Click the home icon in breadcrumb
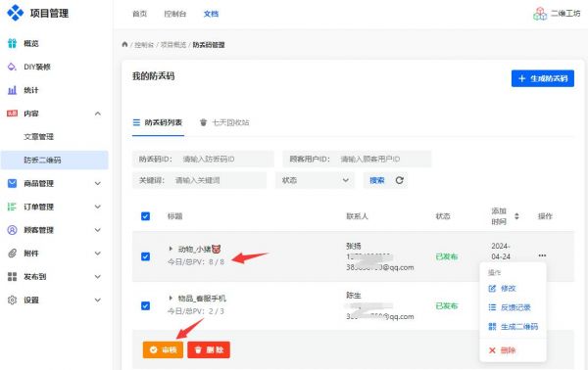This screenshot has width=588, height=370. point(124,44)
